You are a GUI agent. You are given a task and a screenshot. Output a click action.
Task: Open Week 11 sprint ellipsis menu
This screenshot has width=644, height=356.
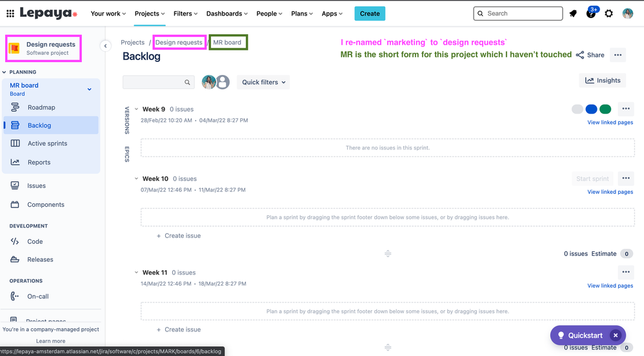tap(626, 272)
